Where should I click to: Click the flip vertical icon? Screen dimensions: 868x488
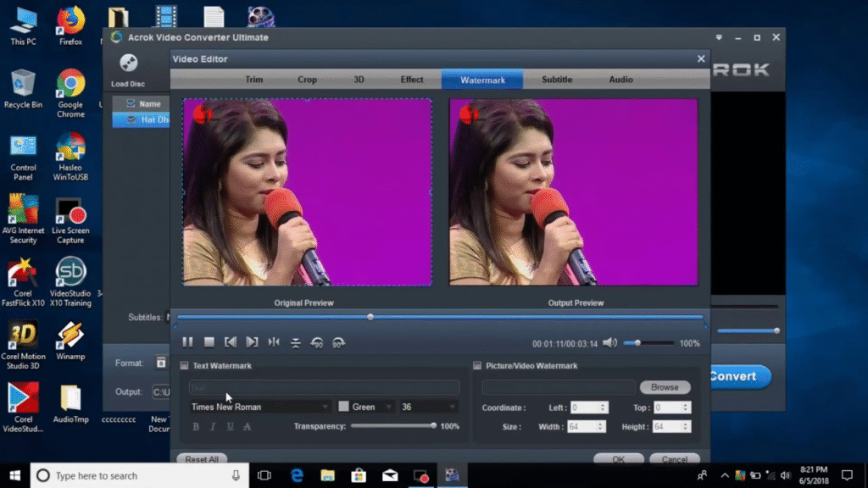pos(295,342)
